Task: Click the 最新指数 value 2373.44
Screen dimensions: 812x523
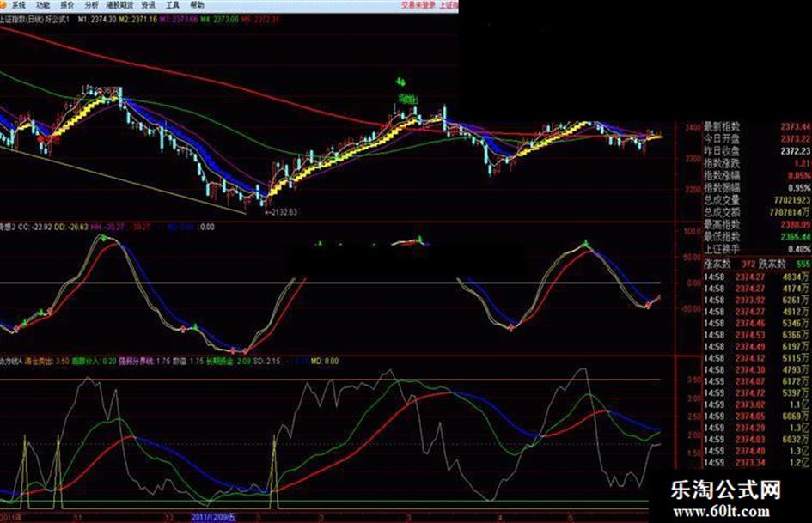Action: click(x=796, y=126)
